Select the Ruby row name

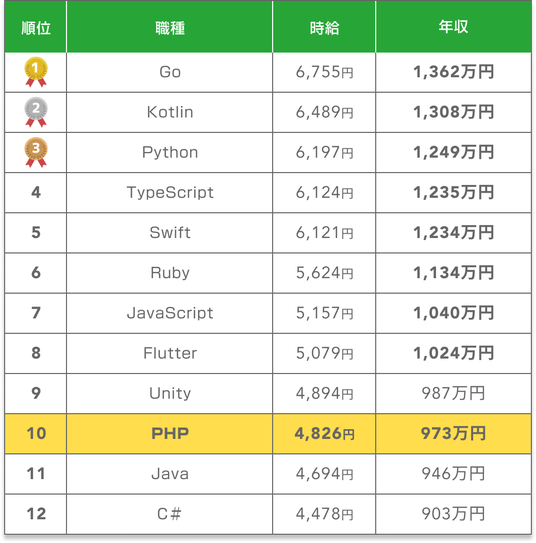click(x=170, y=273)
